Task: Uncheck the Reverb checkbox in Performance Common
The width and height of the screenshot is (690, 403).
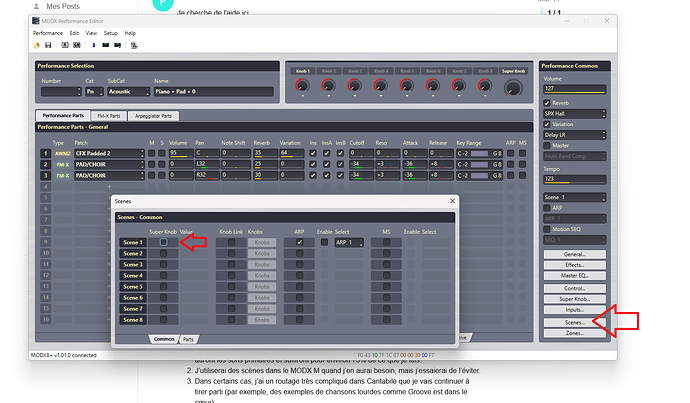Action: [x=546, y=102]
